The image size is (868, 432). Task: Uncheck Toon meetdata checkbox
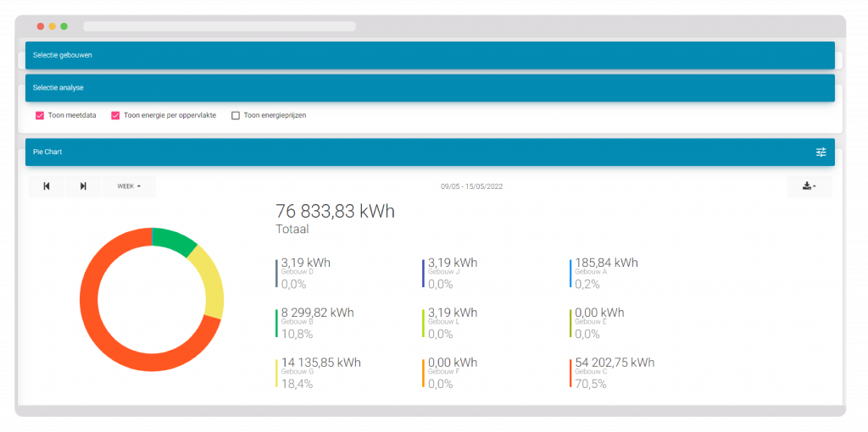click(x=39, y=115)
